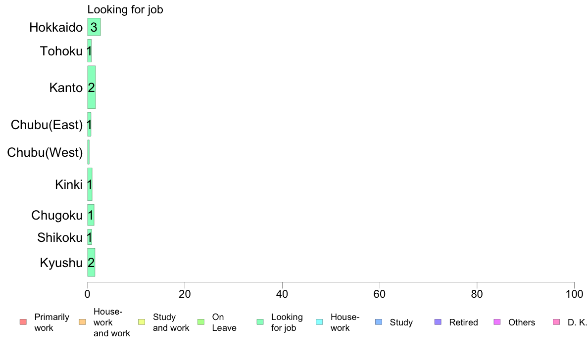Screen dimensions: 588x364
Task: Select the Housework cyan legend swatch
Action: coord(319,322)
